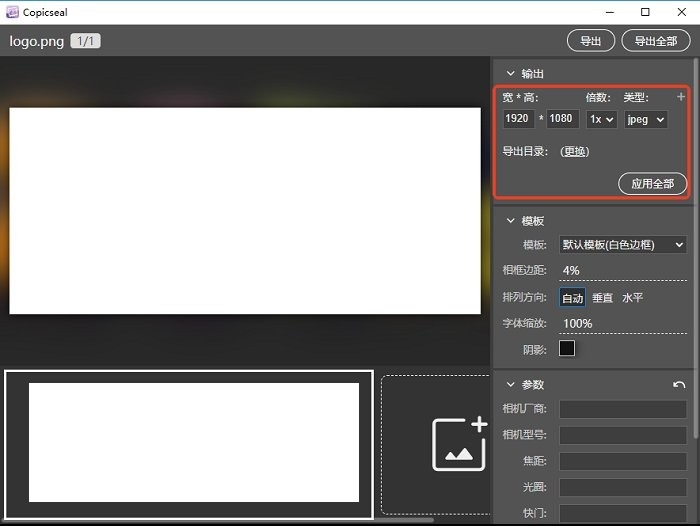Click the 快门 shutter input field
The width and height of the screenshot is (700, 526).
[x=623, y=513]
